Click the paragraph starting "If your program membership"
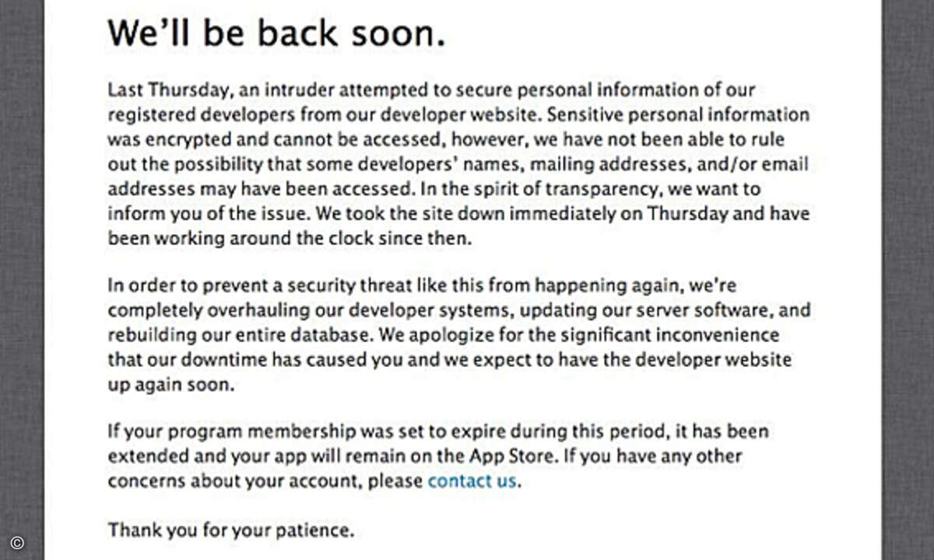This screenshot has width=934, height=560. [438, 457]
